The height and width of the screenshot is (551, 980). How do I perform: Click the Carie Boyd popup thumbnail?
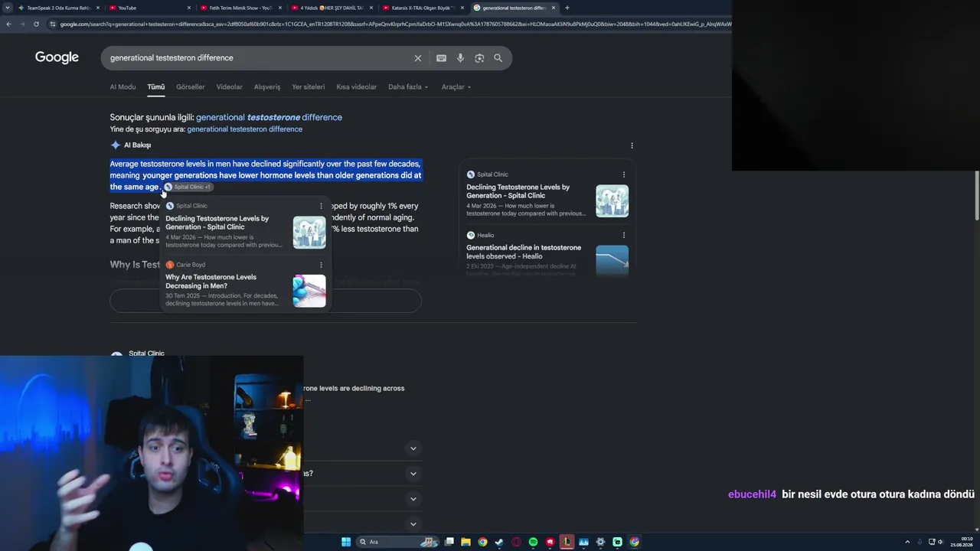[x=309, y=291]
